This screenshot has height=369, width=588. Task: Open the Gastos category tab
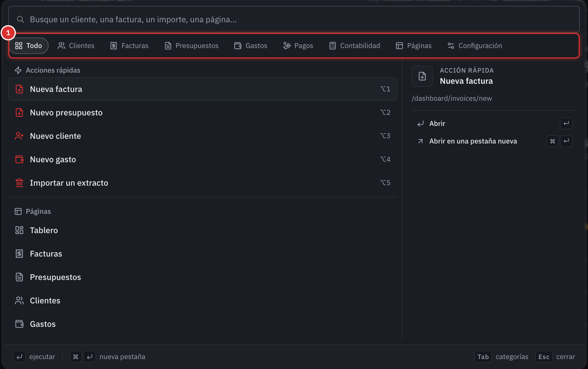coord(251,46)
